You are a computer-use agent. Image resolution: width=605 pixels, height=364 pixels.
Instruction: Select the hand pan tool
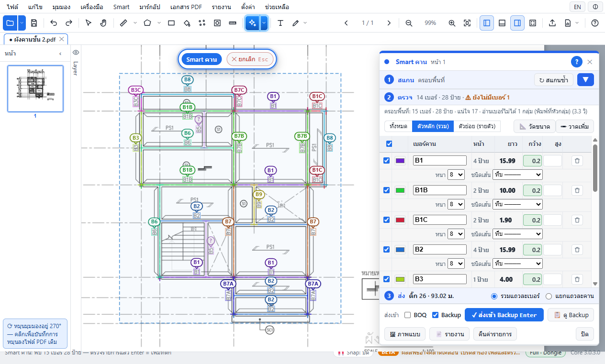point(103,23)
